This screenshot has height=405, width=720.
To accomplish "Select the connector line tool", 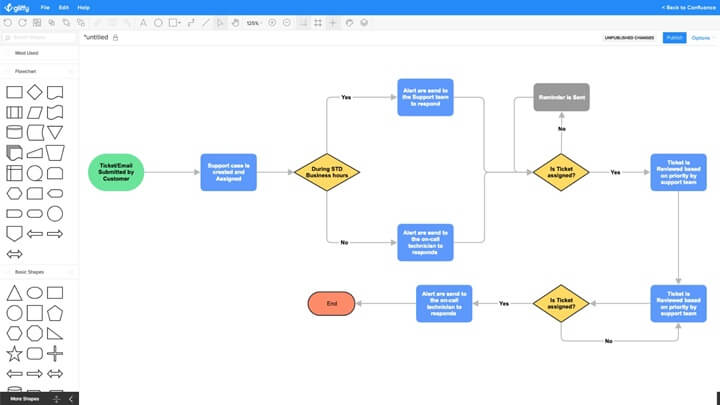I will pos(191,22).
